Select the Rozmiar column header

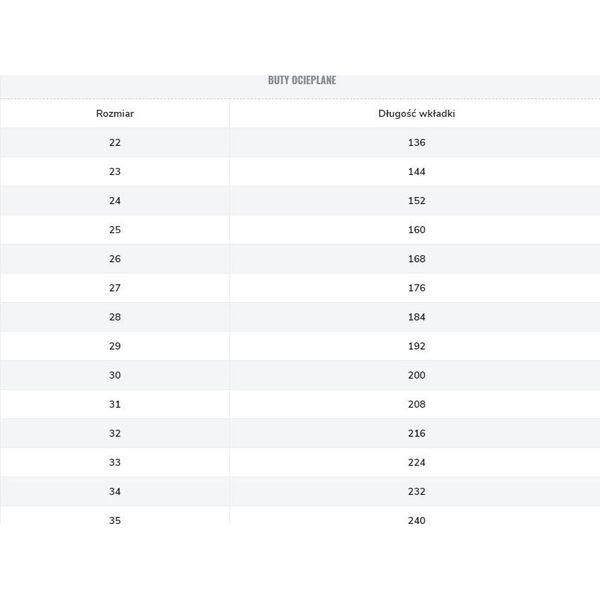click(115, 114)
